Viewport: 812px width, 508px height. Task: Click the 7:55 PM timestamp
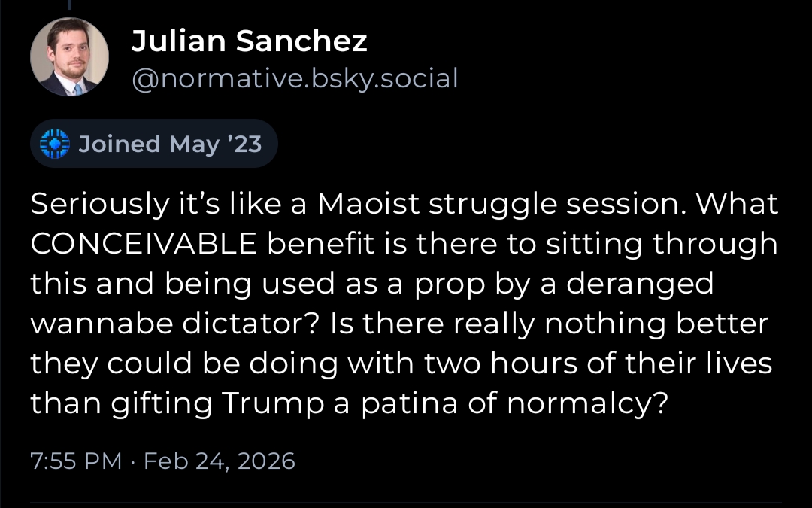click(75, 460)
